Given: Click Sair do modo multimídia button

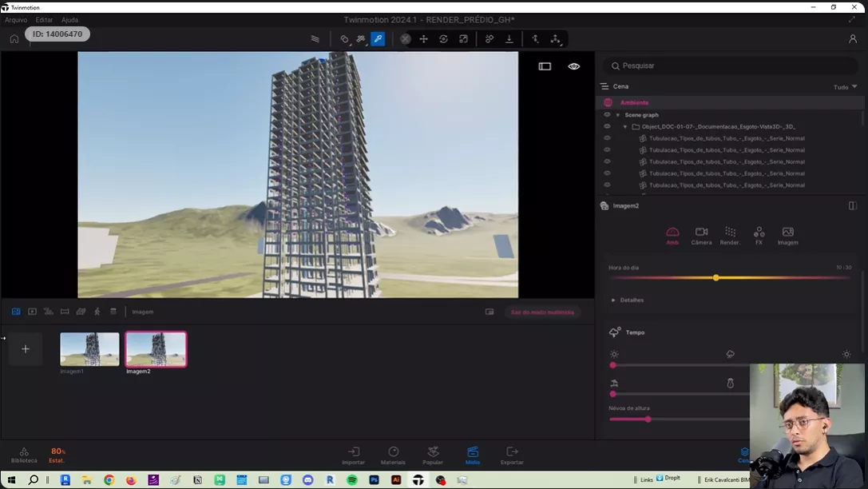Looking at the screenshot, I should [543, 312].
